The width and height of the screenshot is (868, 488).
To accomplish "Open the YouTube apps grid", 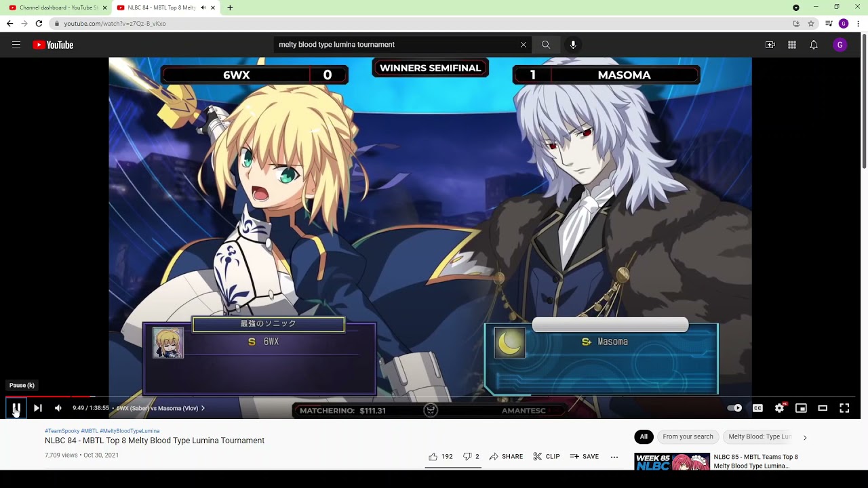I will tap(792, 45).
